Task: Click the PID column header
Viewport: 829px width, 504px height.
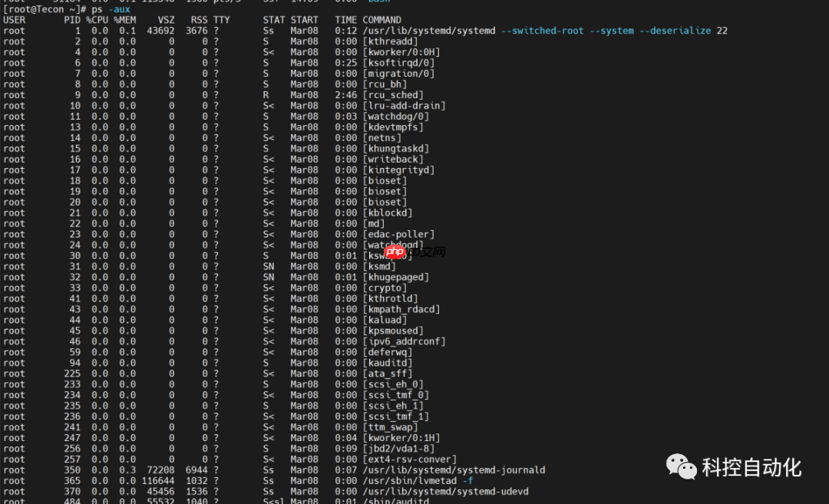Action: tap(72, 19)
